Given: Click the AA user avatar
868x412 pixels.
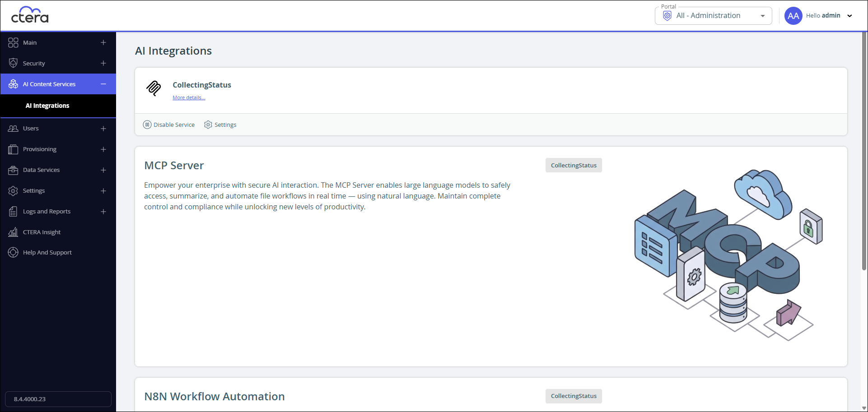Looking at the screenshot, I should tap(793, 16).
